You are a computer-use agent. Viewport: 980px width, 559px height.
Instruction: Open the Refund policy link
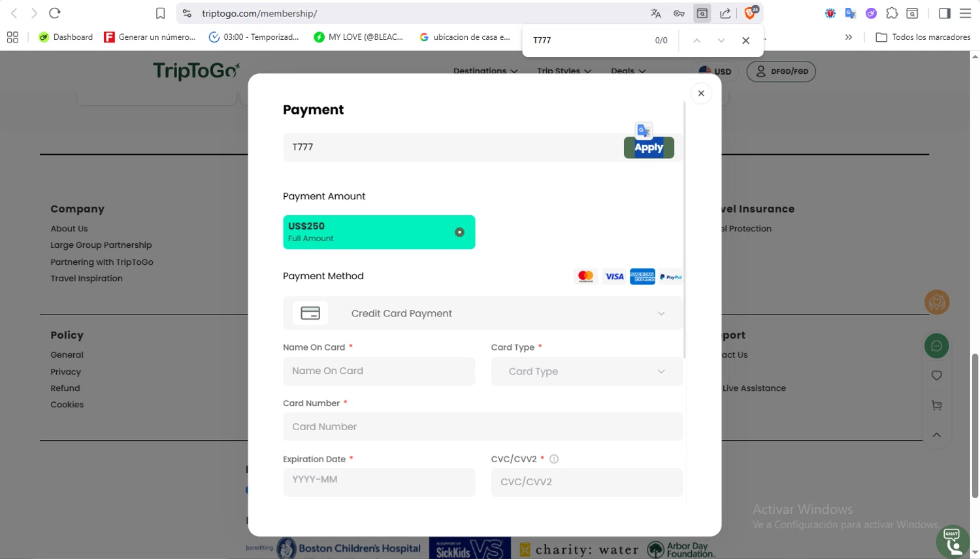tap(65, 388)
